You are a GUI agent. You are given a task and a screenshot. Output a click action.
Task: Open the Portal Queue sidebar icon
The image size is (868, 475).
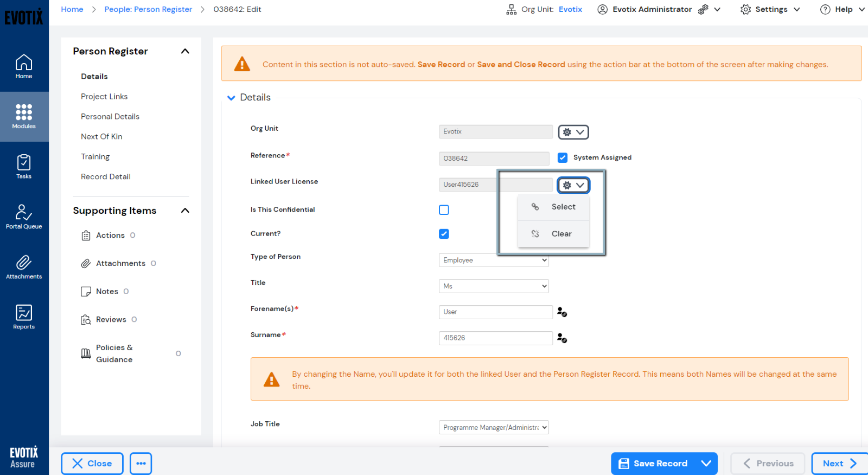coord(24,217)
